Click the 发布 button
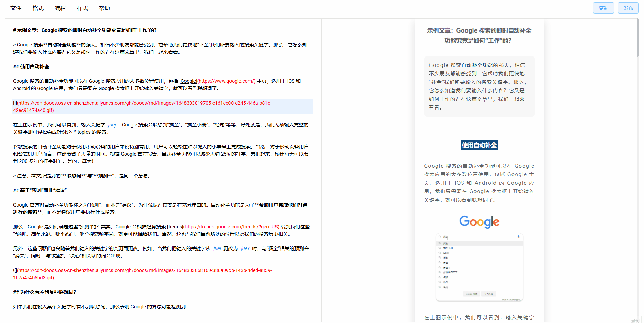The width and height of the screenshot is (644, 323). pos(628,8)
